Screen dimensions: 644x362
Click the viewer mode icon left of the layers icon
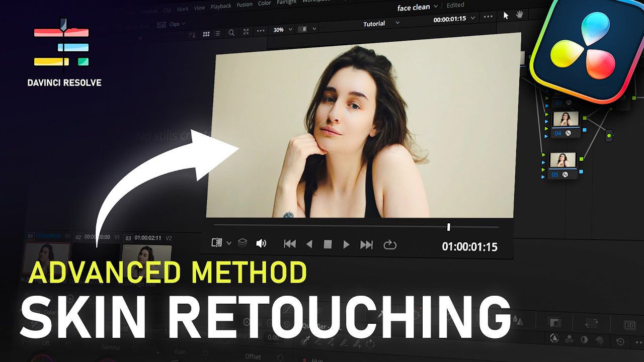(217, 242)
